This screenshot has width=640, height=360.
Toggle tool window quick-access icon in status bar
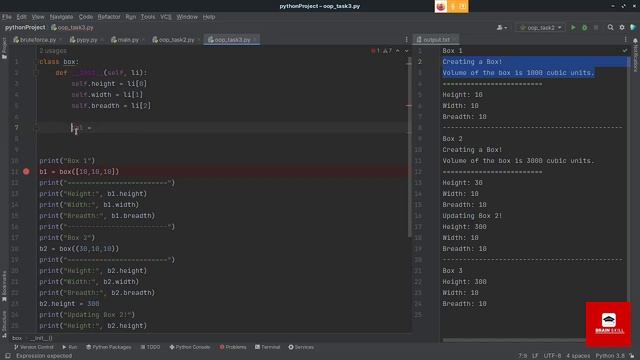(7, 356)
